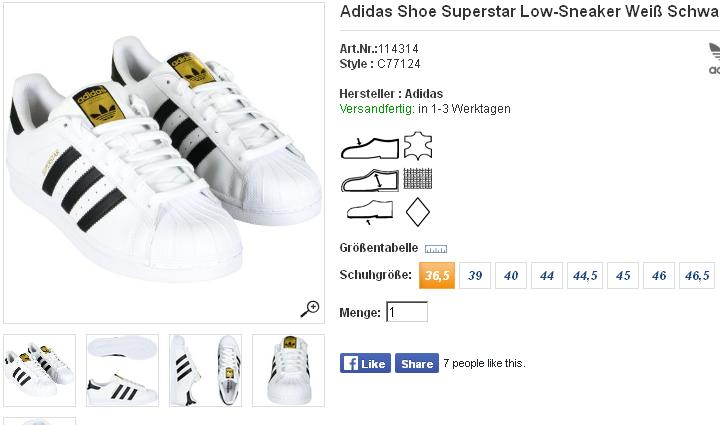Pick shoe size 44

pos(547,276)
